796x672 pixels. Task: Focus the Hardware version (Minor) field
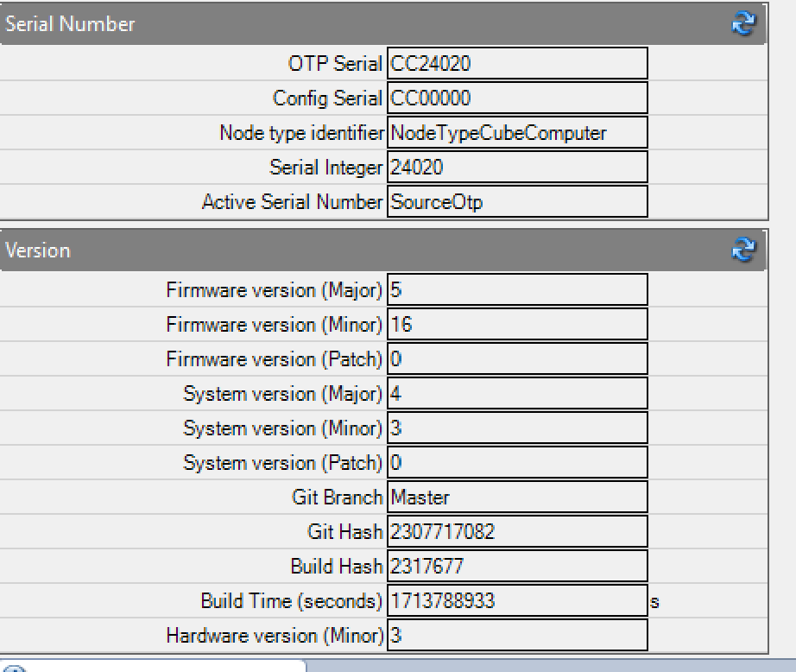(x=517, y=635)
